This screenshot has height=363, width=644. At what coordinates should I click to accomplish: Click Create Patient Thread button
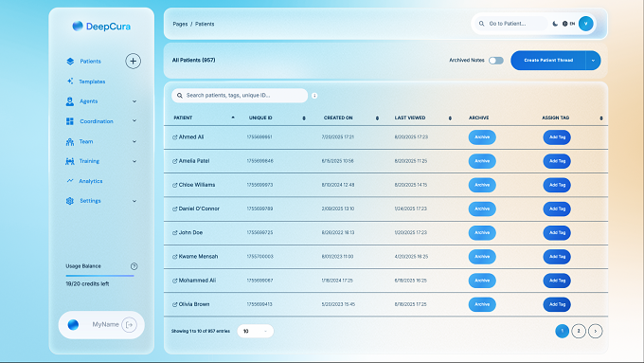click(x=548, y=61)
